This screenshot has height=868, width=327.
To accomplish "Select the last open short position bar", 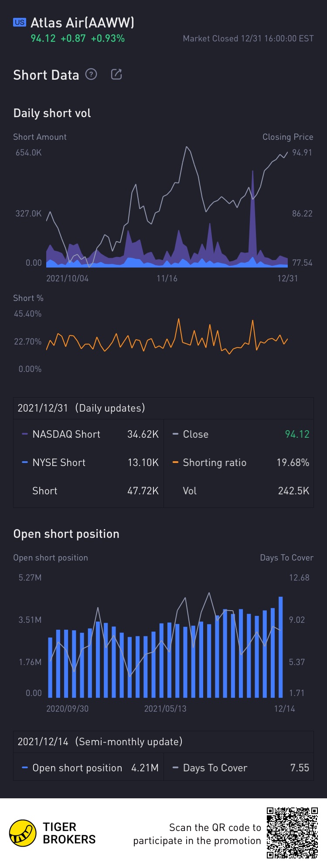I will 281,647.
